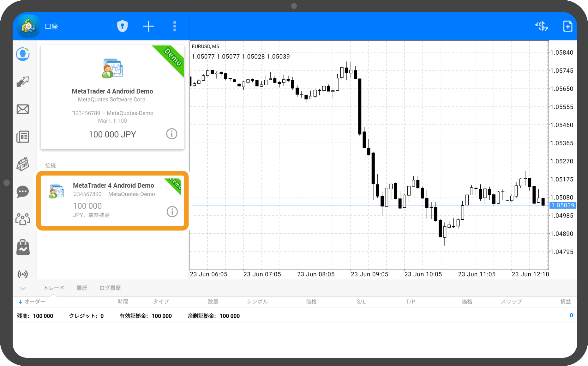The height and width of the screenshot is (366, 588).
Task: Switch to the 履歴 tab
Action: 82,288
